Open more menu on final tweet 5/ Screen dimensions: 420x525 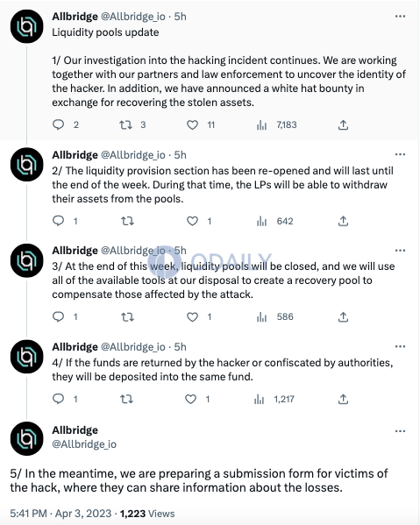(400, 431)
